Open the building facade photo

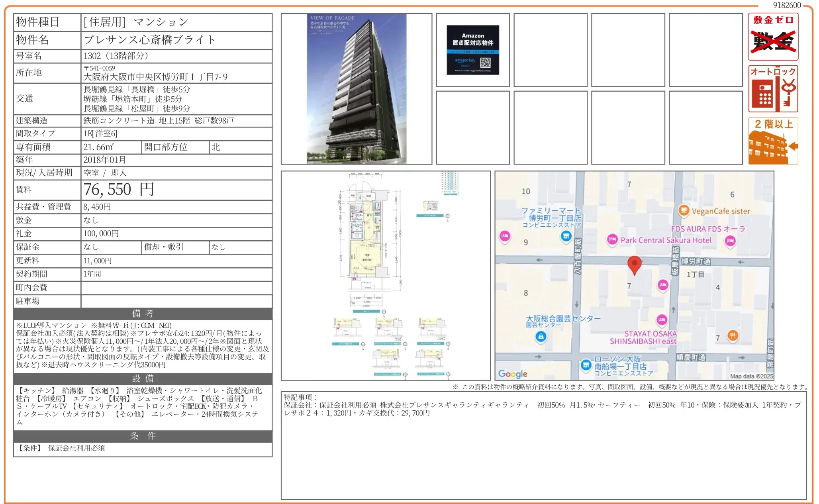[x=356, y=89]
